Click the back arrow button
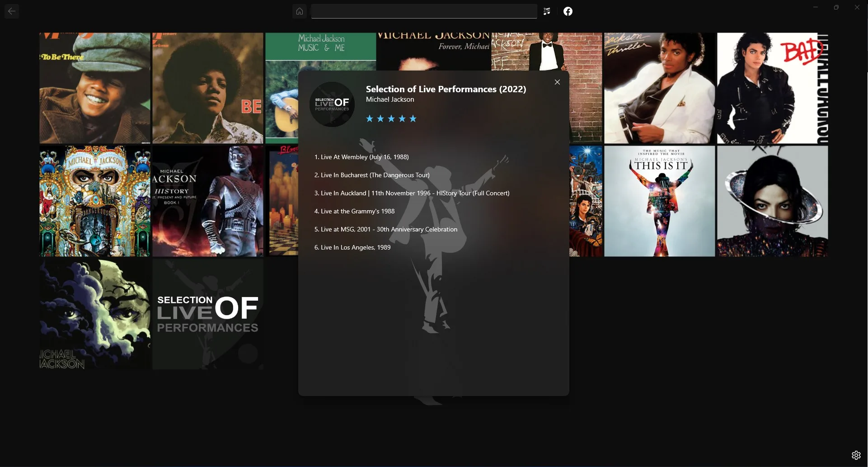 point(12,11)
